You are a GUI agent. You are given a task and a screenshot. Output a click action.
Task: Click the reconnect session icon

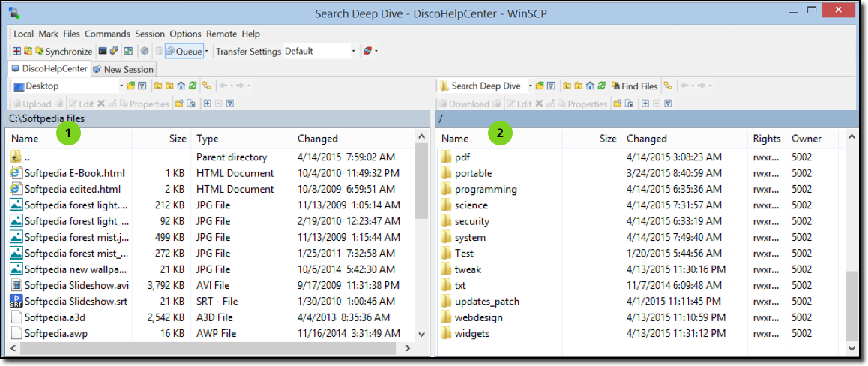click(367, 51)
